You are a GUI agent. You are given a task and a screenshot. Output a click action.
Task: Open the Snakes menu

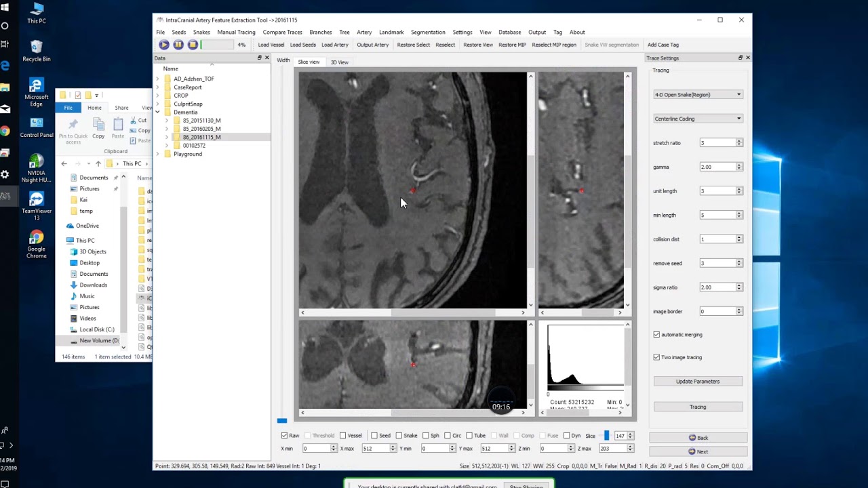click(x=201, y=32)
